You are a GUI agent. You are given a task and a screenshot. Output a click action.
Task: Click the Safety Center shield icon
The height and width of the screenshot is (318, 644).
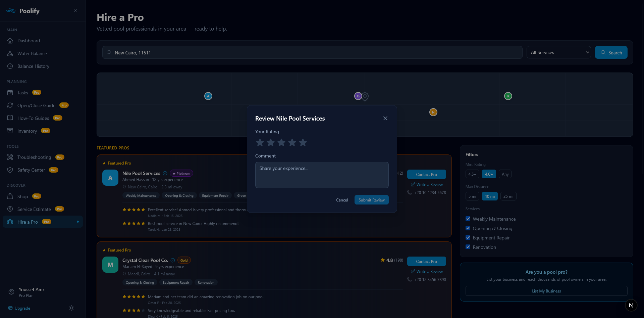tap(10, 170)
